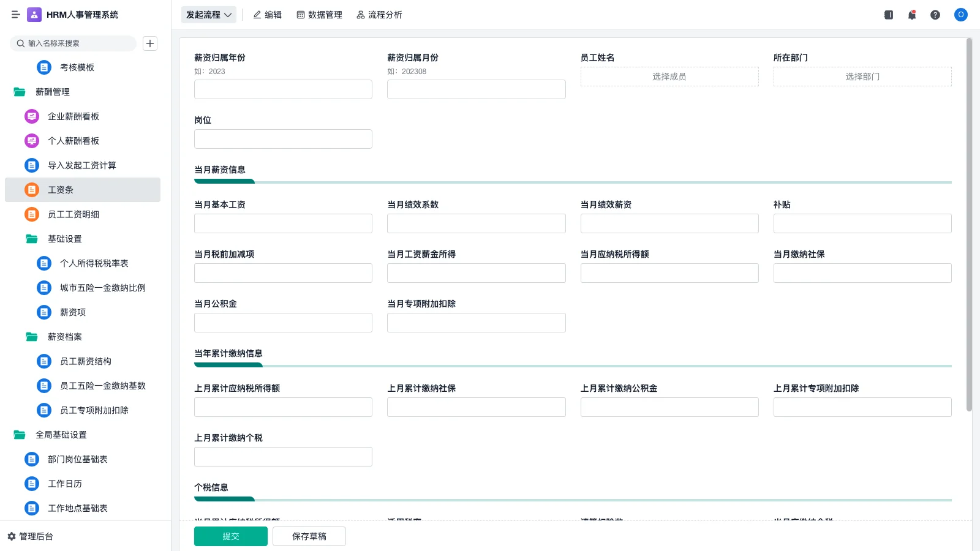
Task: Open the 发起流程 dropdown
Action: pos(209,15)
